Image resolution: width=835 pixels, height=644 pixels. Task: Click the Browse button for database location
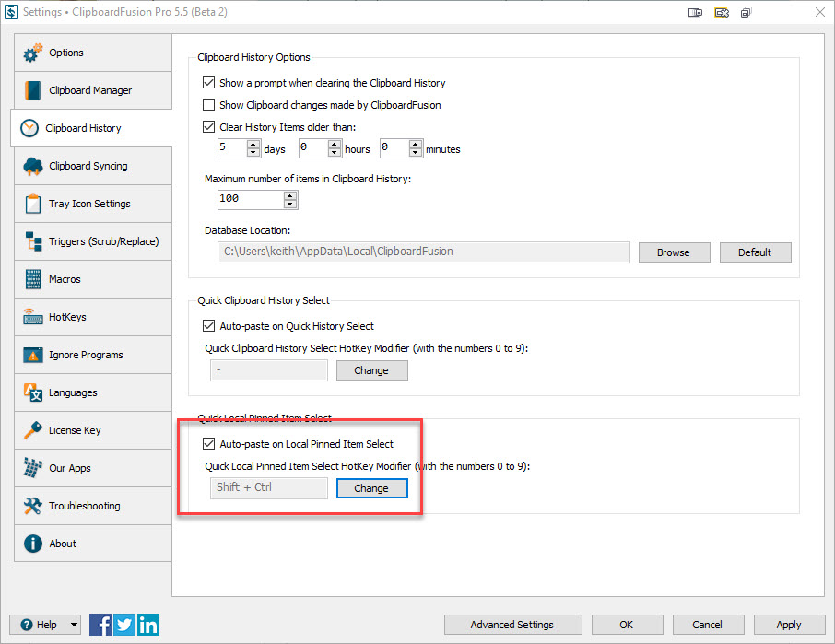pyautogui.click(x=673, y=252)
